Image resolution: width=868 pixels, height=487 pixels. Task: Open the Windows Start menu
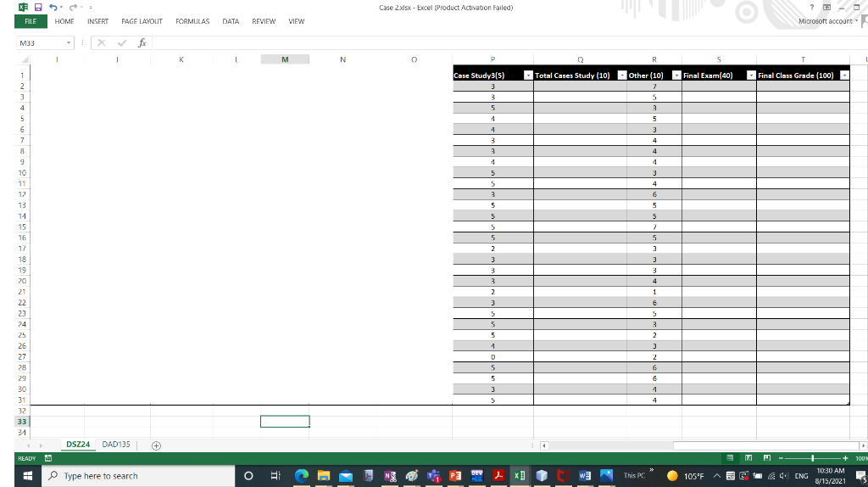pyautogui.click(x=27, y=475)
